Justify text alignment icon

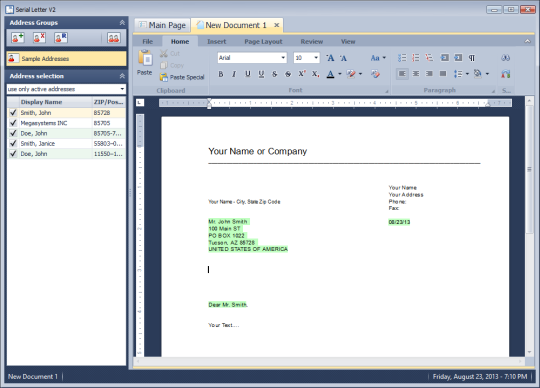443,74
